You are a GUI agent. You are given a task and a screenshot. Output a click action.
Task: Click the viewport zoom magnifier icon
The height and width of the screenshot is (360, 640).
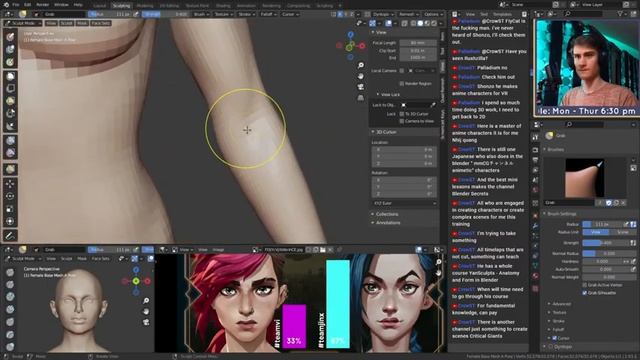361,65
